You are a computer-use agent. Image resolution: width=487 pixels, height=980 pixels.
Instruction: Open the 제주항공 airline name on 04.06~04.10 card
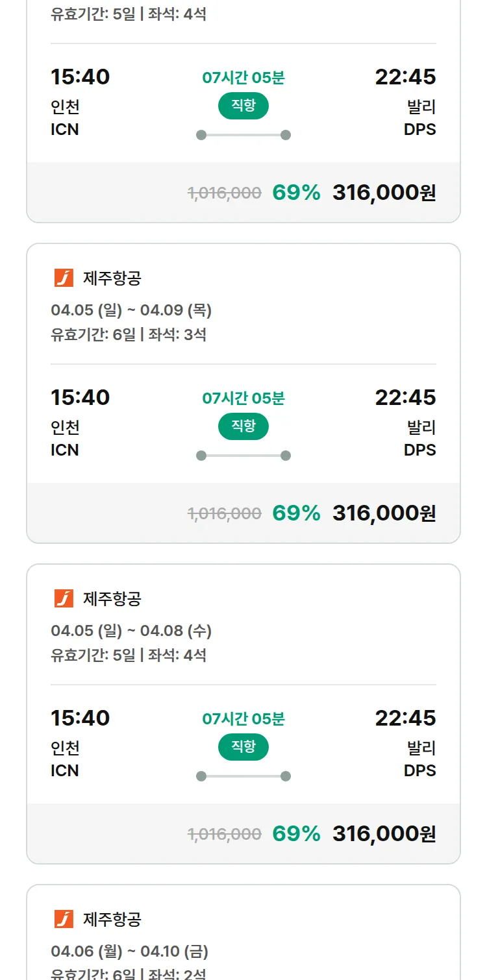[x=112, y=920]
